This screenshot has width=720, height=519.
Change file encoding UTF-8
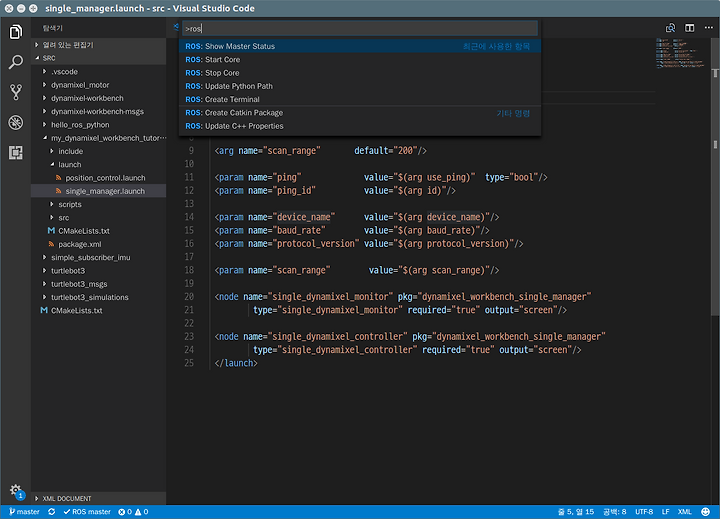(x=644, y=512)
